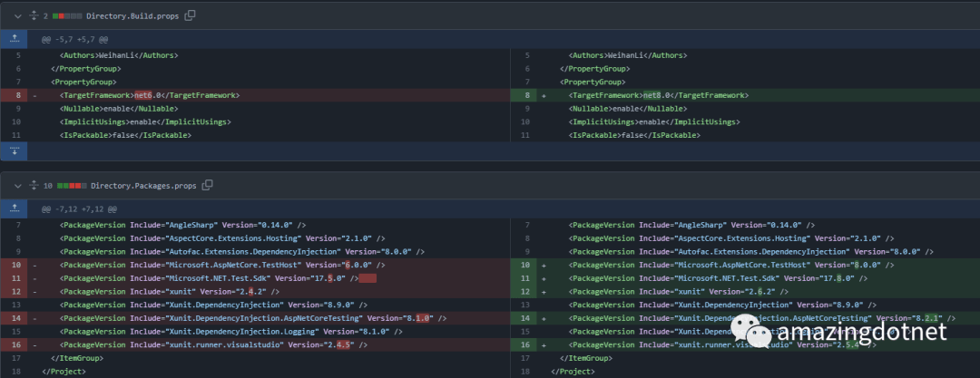Expand lines above the Directory.Build.props hunk

(x=15, y=39)
